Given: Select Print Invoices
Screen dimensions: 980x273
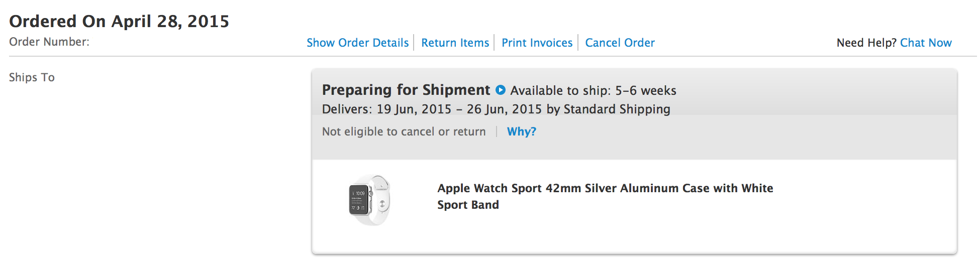Looking at the screenshot, I should 537,43.
